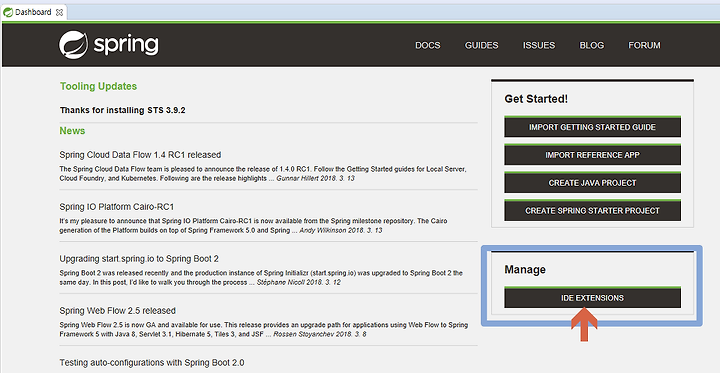Click the Thanks for installing STS 3.9.2 text

pyautogui.click(x=123, y=110)
